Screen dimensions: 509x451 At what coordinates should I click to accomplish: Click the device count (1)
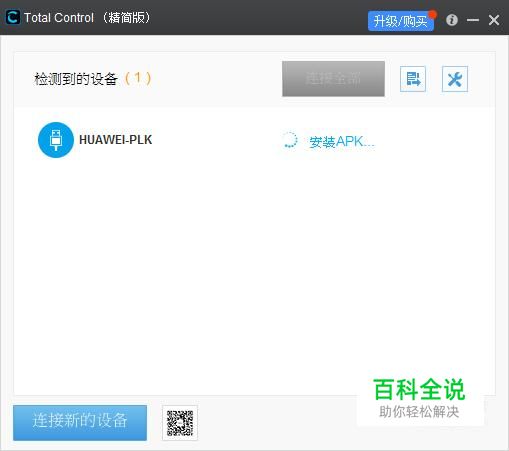tap(138, 78)
